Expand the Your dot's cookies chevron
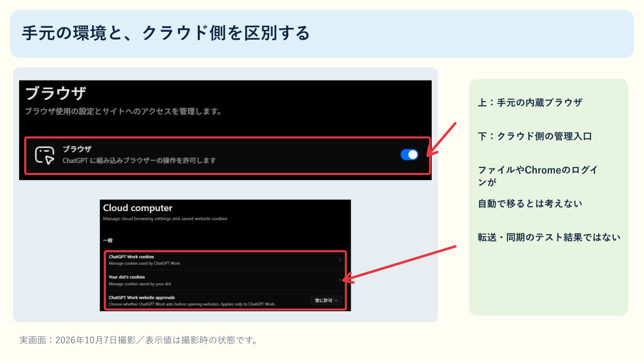Viewport: 644px width, 362px height. coord(340,280)
